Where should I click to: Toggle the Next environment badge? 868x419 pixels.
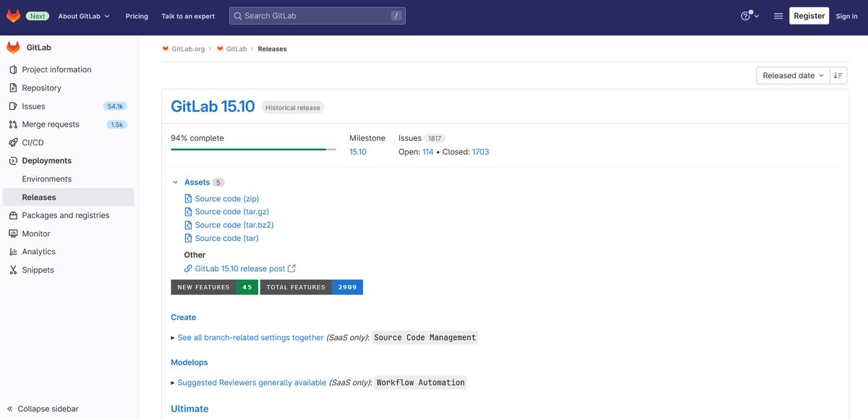pyautogui.click(x=38, y=16)
